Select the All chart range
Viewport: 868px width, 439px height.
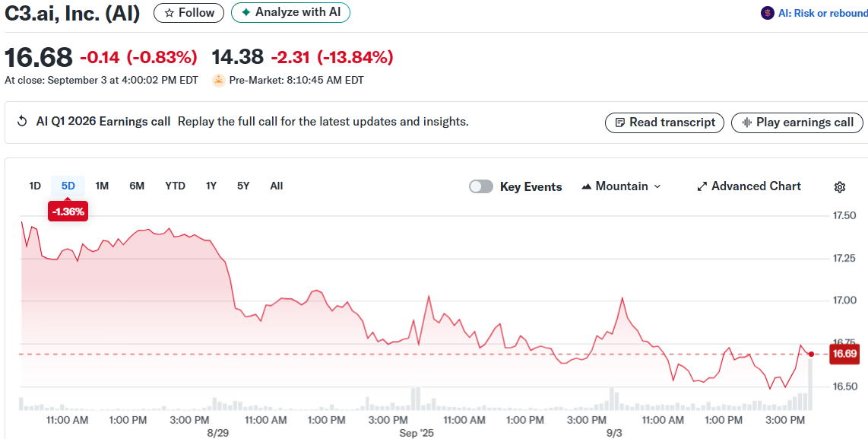click(276, 186)
